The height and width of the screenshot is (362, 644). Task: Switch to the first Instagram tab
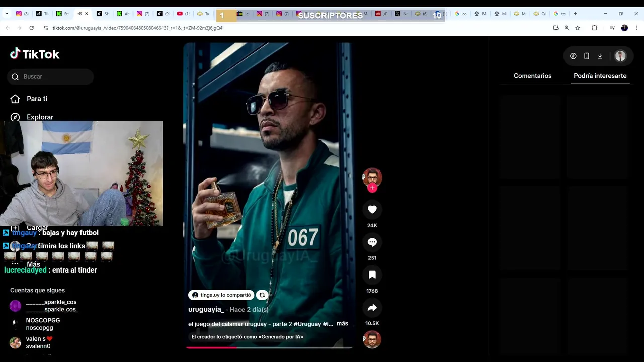tap(22, 14)
